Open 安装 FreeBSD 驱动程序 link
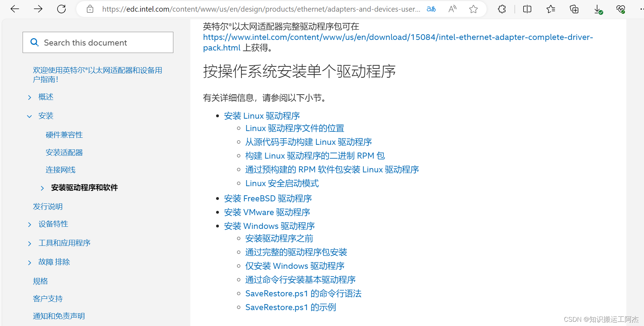 coord(268,198)
